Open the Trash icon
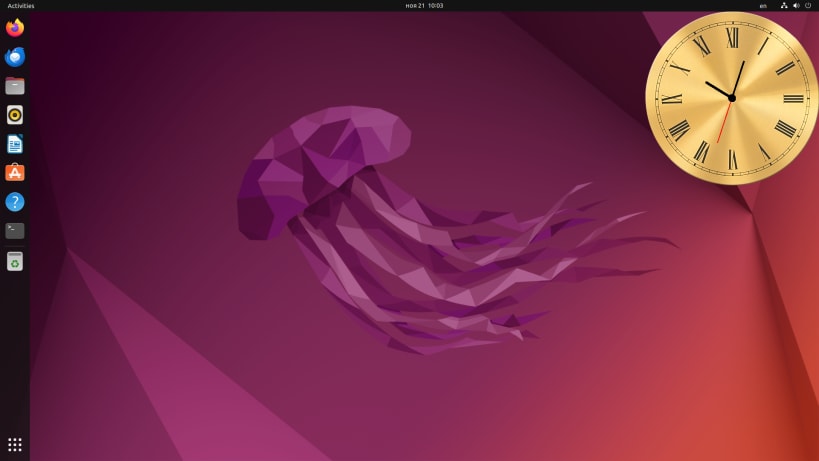Screen dimensions: 819x461 click(15, 262)
